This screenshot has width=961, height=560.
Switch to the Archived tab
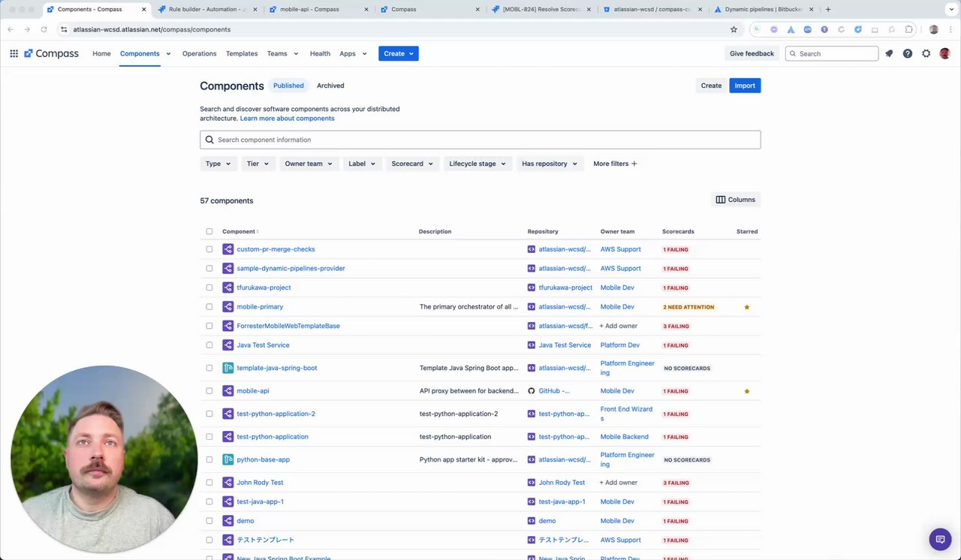pyautogui.click(x=330, y=86)
